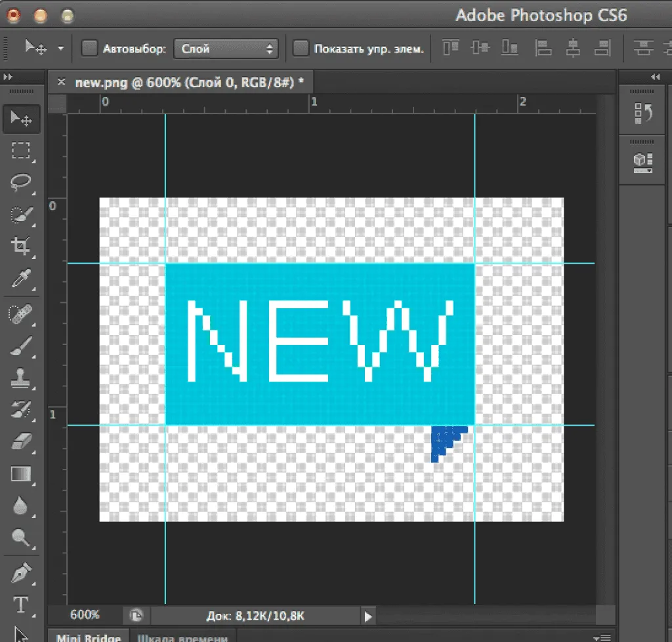Select the Pen tool
672x642 pixels.
(22, 573)
